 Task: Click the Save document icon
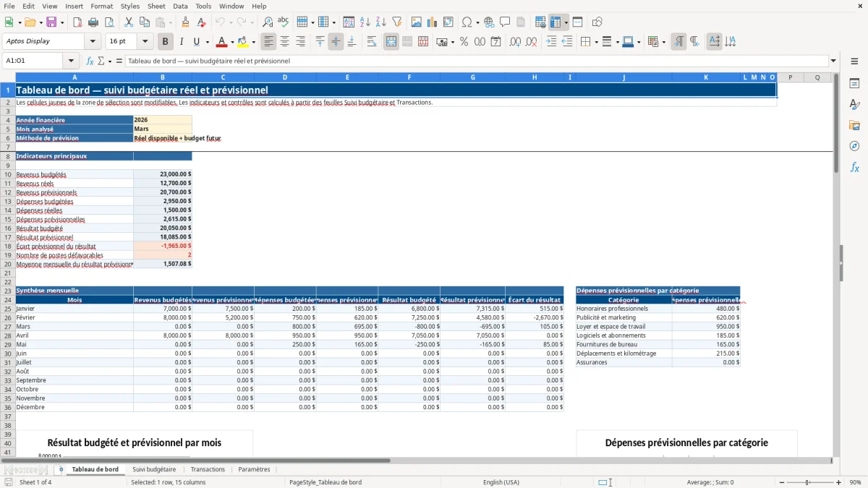coord(51,22)
